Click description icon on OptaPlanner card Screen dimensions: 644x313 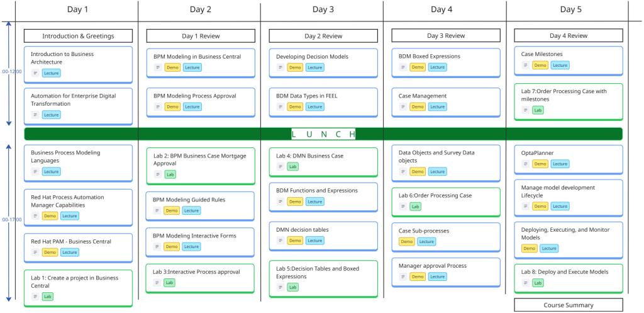click(x=526, y=164)
